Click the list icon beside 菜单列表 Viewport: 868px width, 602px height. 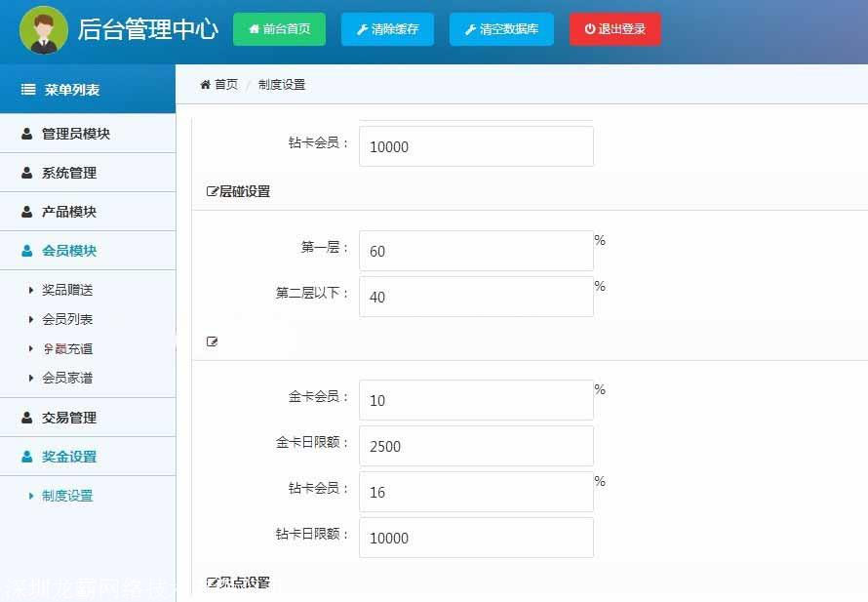[28, 90]
